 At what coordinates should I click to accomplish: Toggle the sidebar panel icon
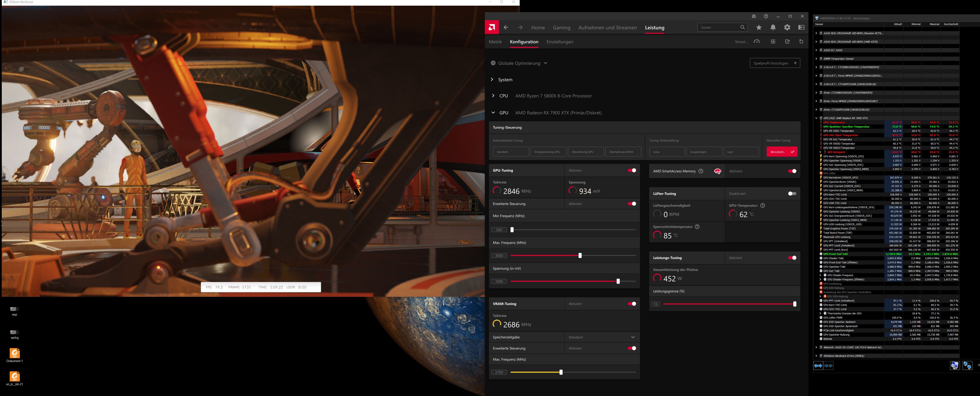801,27
